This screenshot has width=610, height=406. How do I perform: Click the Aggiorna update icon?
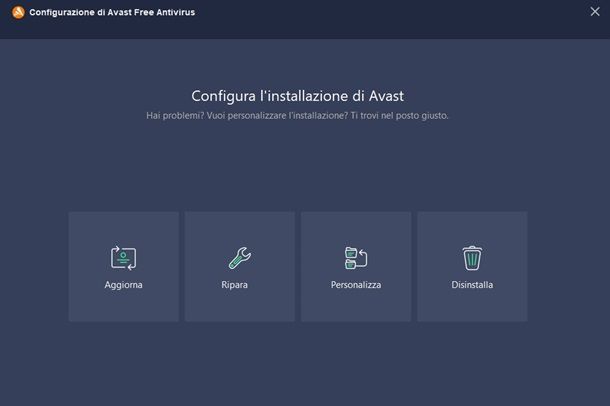[x=123, y=258]
